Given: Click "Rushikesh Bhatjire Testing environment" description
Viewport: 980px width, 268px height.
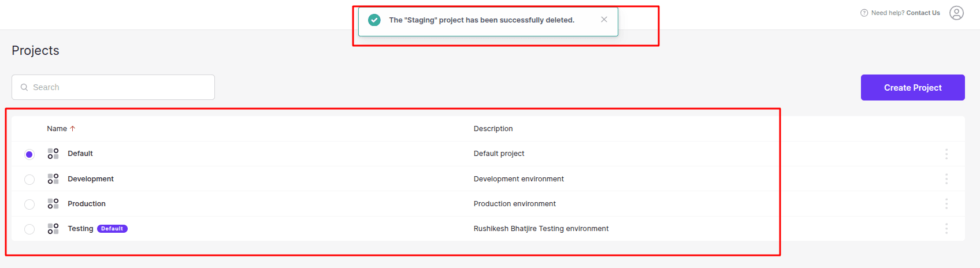Looking at the screenshot, I should 541,229.
